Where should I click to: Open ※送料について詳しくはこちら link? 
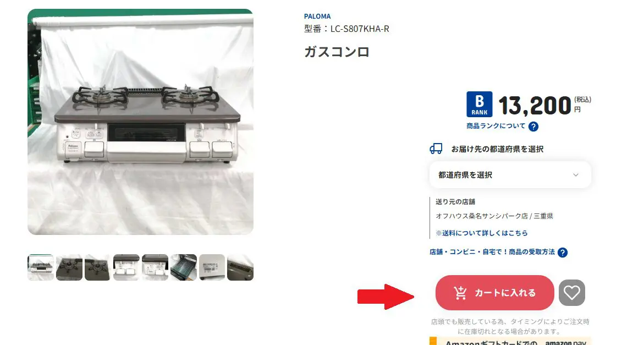click(x=481, y=233)
